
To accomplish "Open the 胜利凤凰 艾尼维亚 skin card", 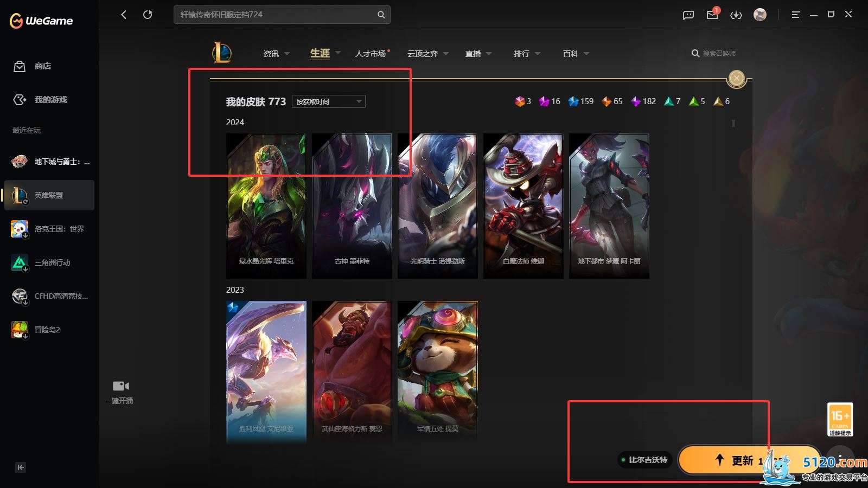I will point(266,373).
